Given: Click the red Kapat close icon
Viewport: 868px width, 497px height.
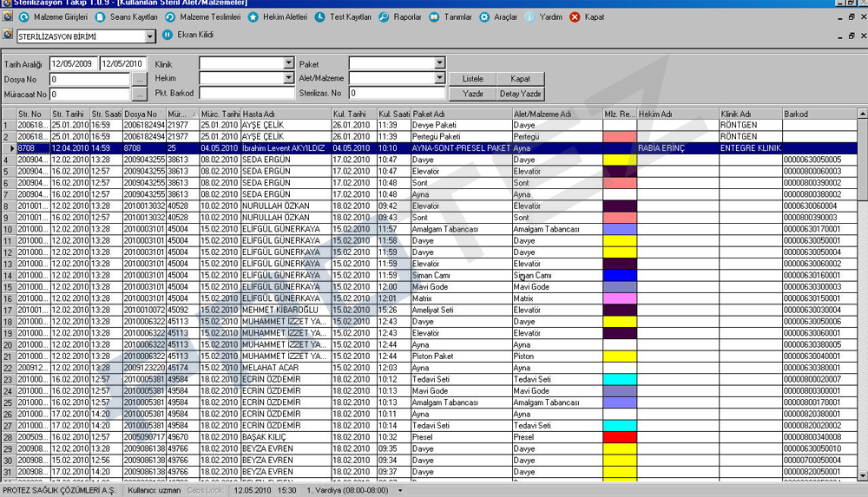Looking at the screenshot, I should click(x=575, y=17).
